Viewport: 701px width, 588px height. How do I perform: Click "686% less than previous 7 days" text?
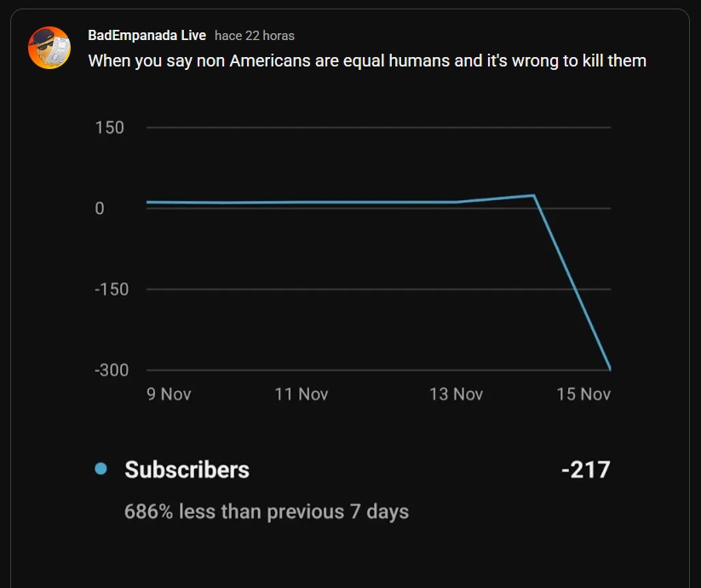267,511
